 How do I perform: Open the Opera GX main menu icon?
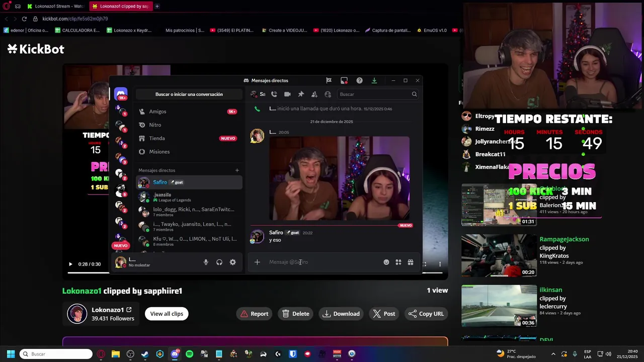5,6
